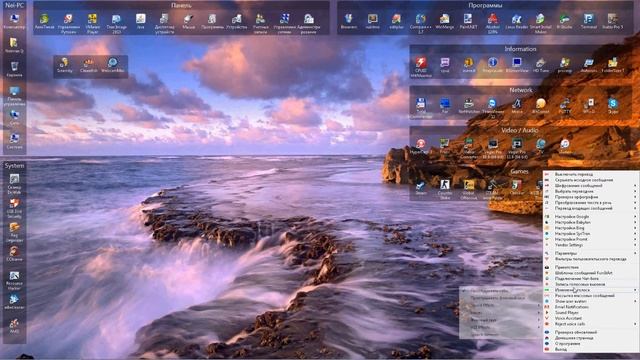Launch iTunes shortcut
This screenshot has height=360, width=640.
coord(564,147)
